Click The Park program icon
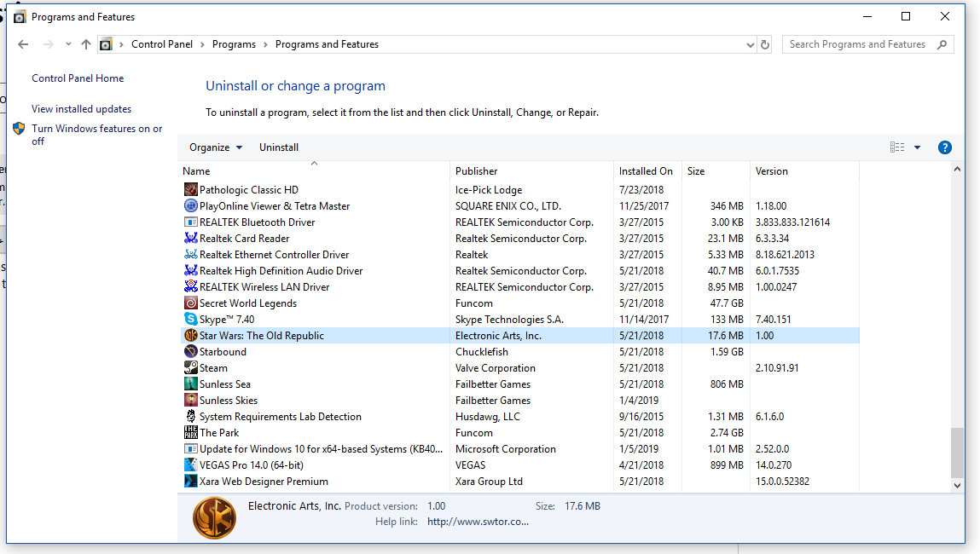 coord(190,432)
